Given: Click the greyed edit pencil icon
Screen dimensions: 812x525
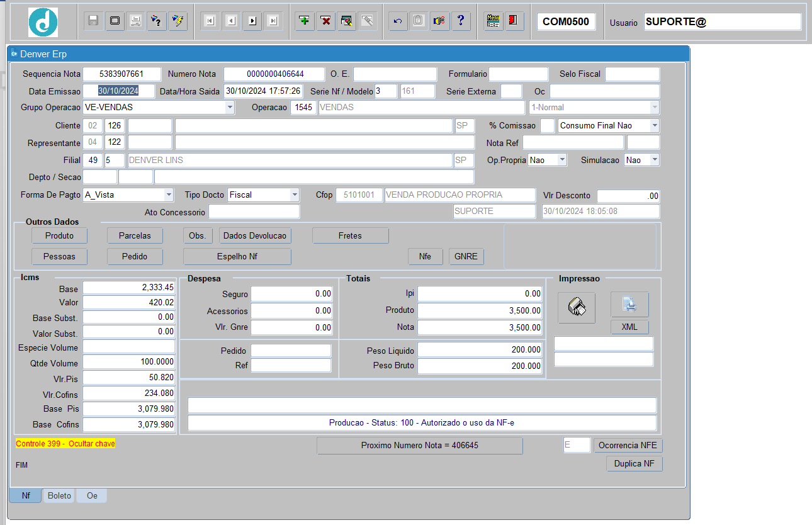Looking at the screenshot, I should (x=368, y=21).
